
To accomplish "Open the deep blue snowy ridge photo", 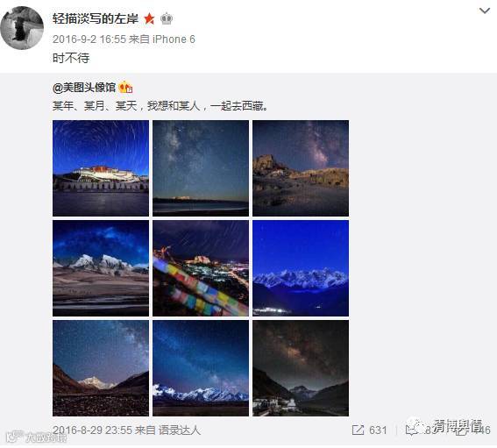I will 301,268.
